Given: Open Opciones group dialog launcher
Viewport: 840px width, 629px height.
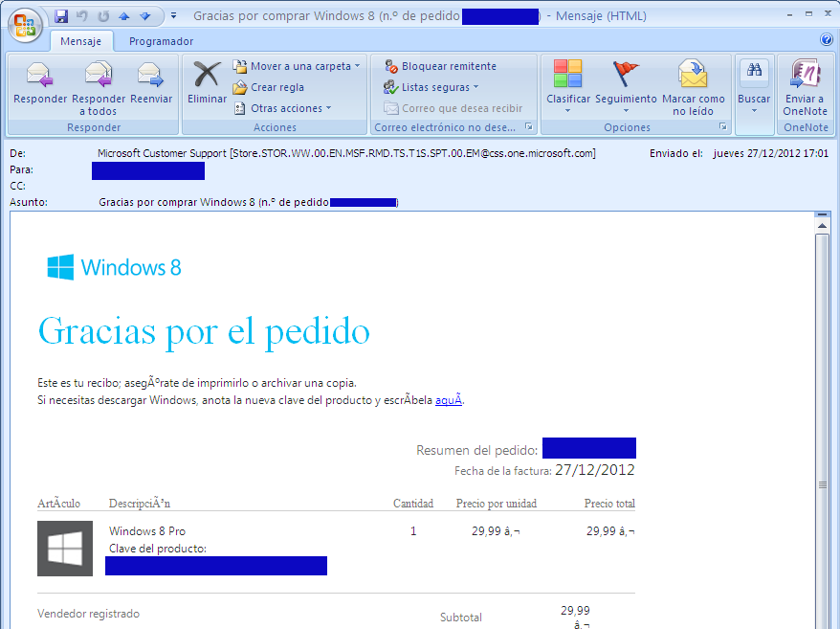Looking at the screenshot, I should pos(722,126).
